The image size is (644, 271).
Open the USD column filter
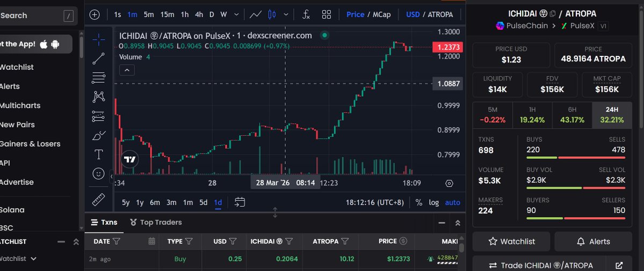click(x=233, y=241)
